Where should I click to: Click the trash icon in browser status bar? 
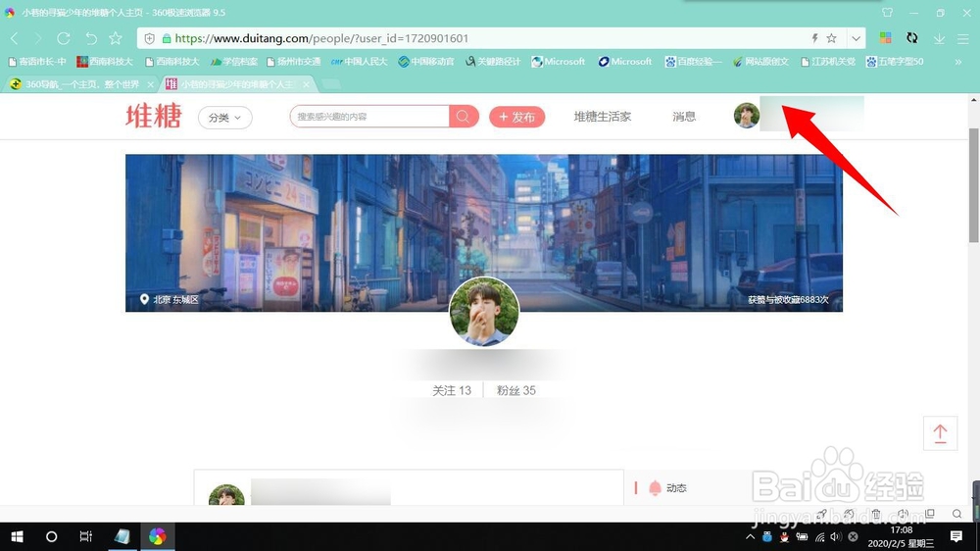pyautogui.click(x=875, y=514)
